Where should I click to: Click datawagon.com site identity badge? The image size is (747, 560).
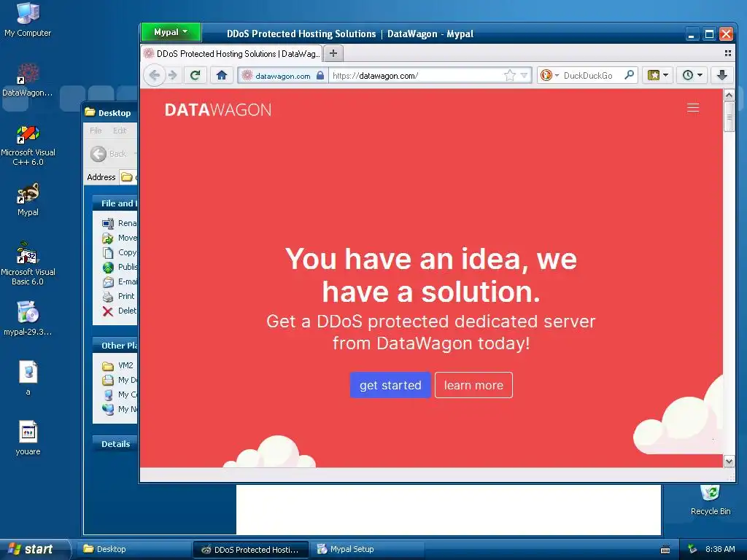click(x=283, y=75)
